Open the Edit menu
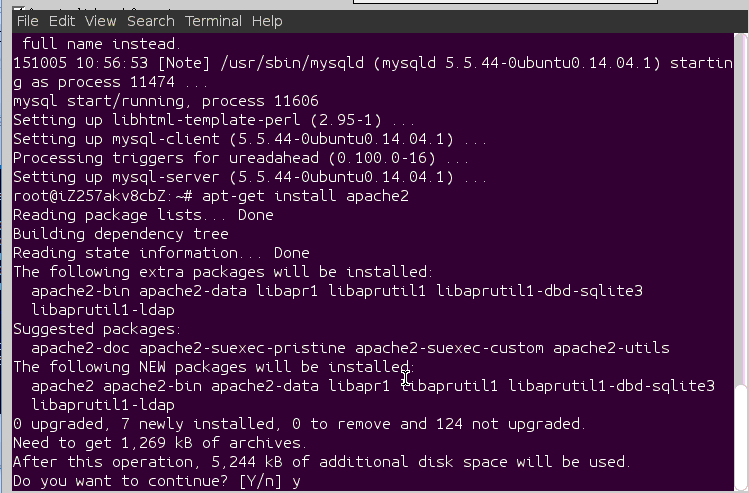Screen dimensions: 749x493 [x=62, y=20]
